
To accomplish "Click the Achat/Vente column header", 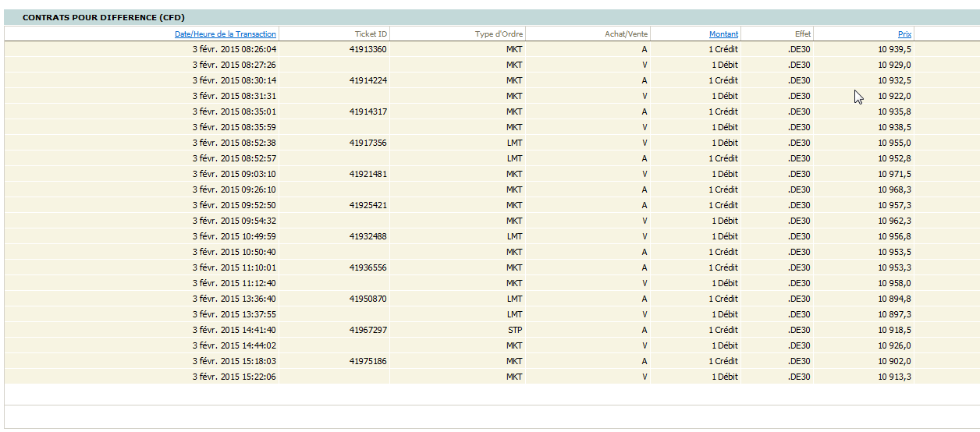I will coord(626,34).
